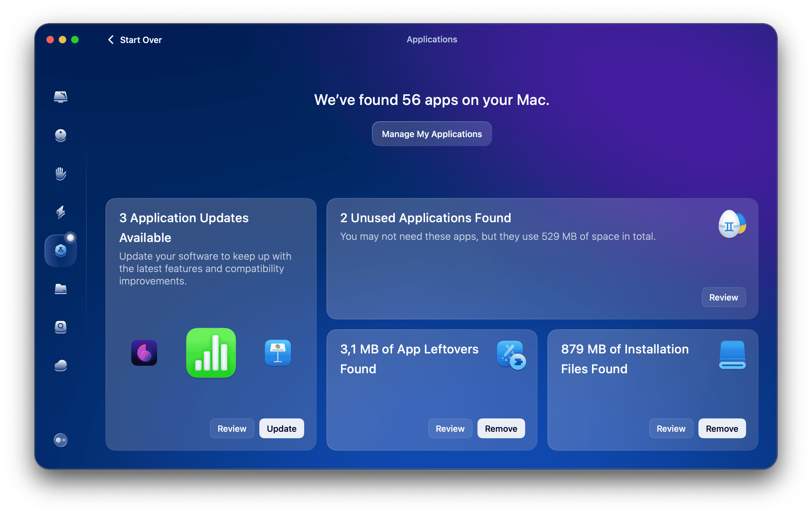Image resolution: width=812 pixels, height=515 pixels.
Task: Click the Installation Files disk image icon
Action: (732, 354)
